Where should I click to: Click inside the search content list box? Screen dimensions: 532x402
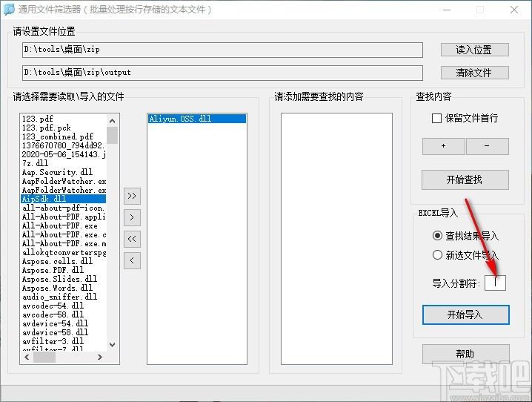pyautogui.click(x=336, y=239)
